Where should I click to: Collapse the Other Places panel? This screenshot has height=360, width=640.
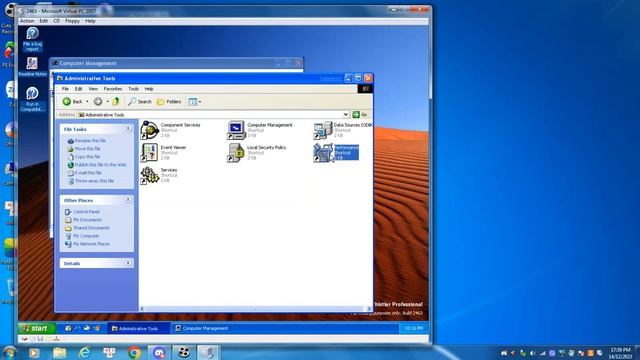pos(128,200)
